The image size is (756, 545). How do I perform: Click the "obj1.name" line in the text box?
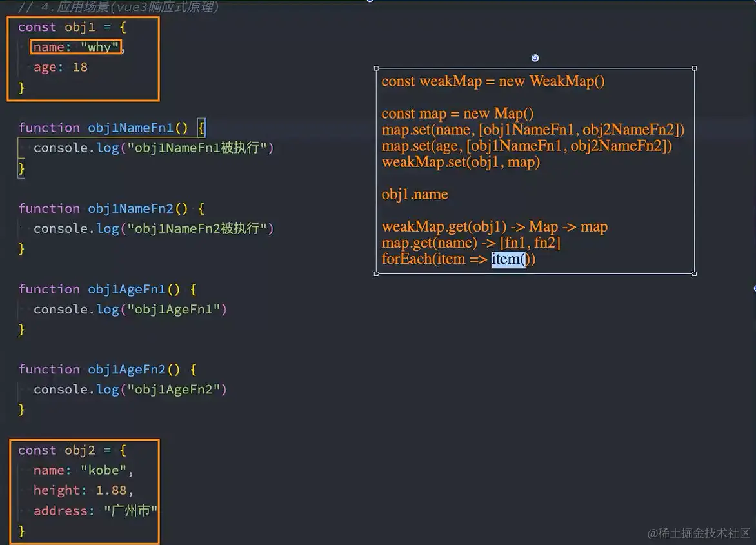click(415, 194)
